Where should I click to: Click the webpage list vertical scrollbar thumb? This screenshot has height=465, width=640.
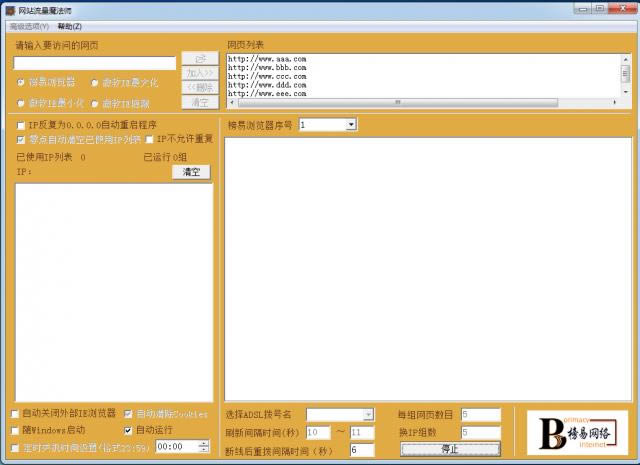click(625, 73)
